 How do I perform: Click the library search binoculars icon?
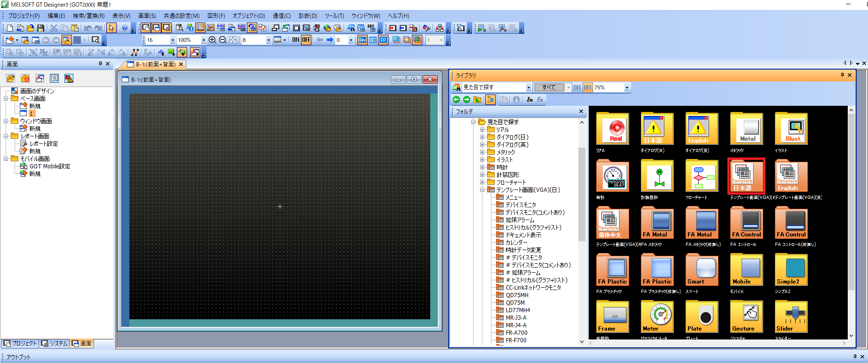point(456,87)
